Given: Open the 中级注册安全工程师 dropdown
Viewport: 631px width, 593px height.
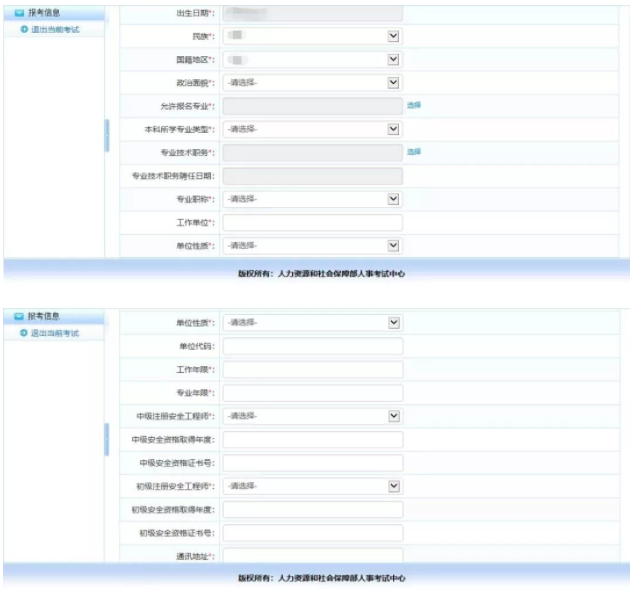Looking at the screenshot, I should [x=311, y=416].
